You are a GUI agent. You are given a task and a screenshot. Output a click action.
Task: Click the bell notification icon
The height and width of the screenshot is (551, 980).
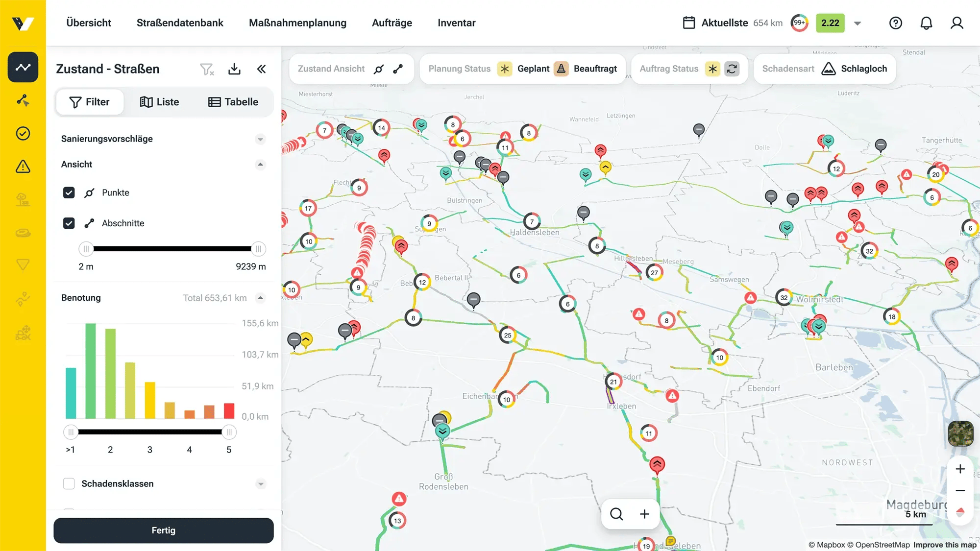coord(926,23)
